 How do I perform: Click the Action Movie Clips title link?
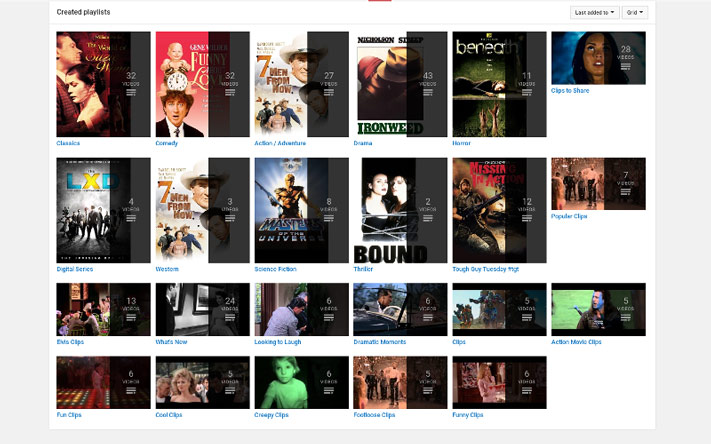[576, 342]
